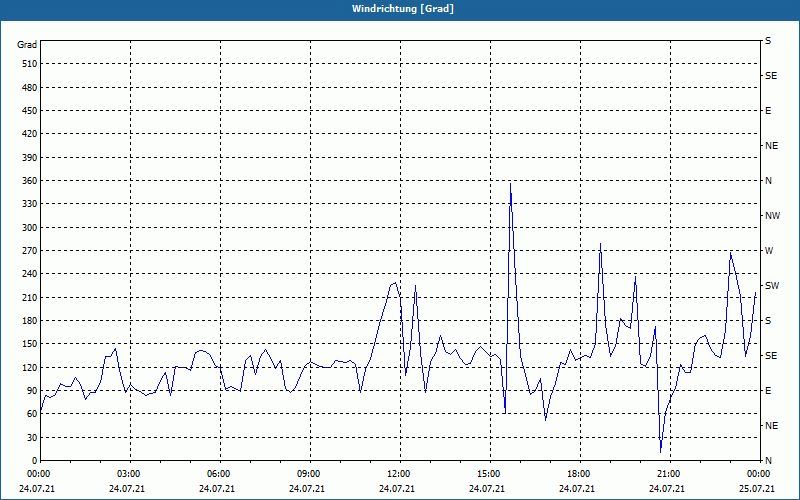
Task: Select the 06:00 time label
Action: [217, 474]
